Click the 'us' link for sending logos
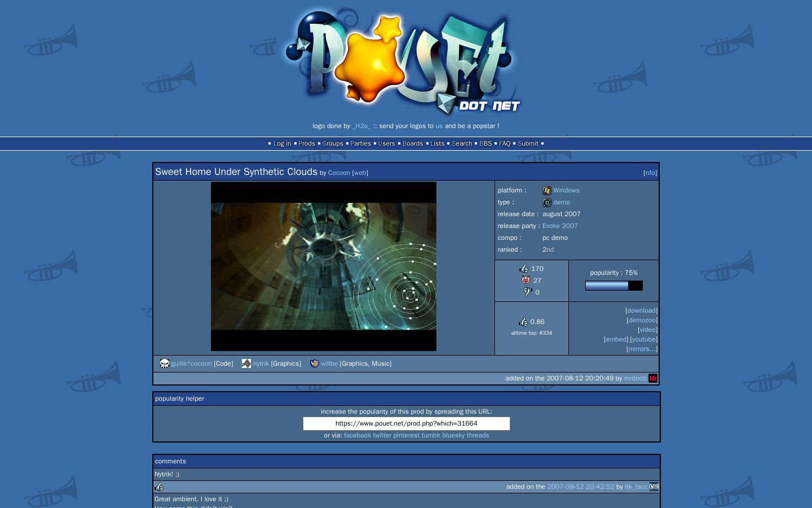This screenshot has width=812, height=508. pyautogui.click(x=439, y=126)
